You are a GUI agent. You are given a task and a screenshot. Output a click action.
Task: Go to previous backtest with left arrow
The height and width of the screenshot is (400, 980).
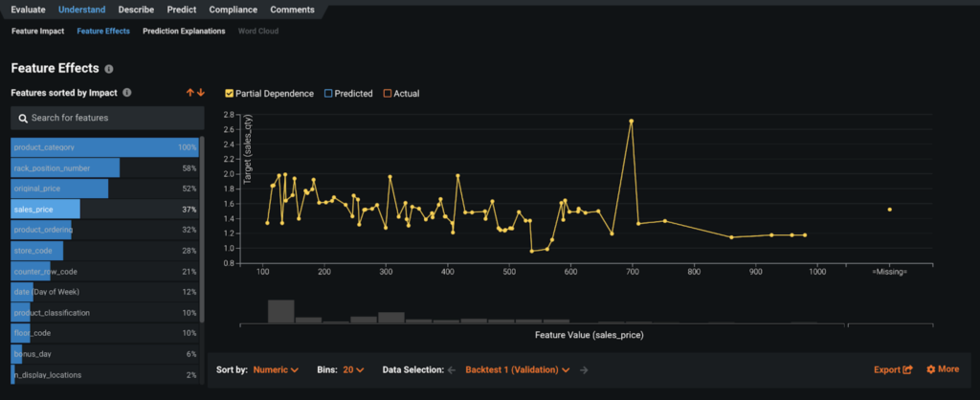452,370
